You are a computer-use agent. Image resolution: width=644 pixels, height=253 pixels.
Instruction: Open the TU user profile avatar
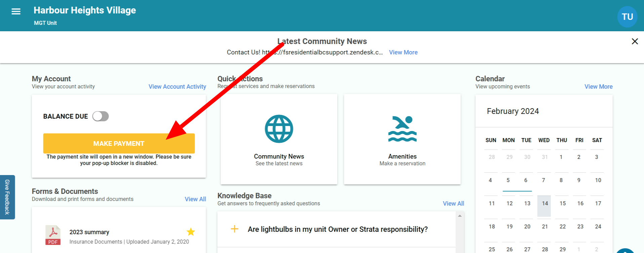click(x=627, y=17)
